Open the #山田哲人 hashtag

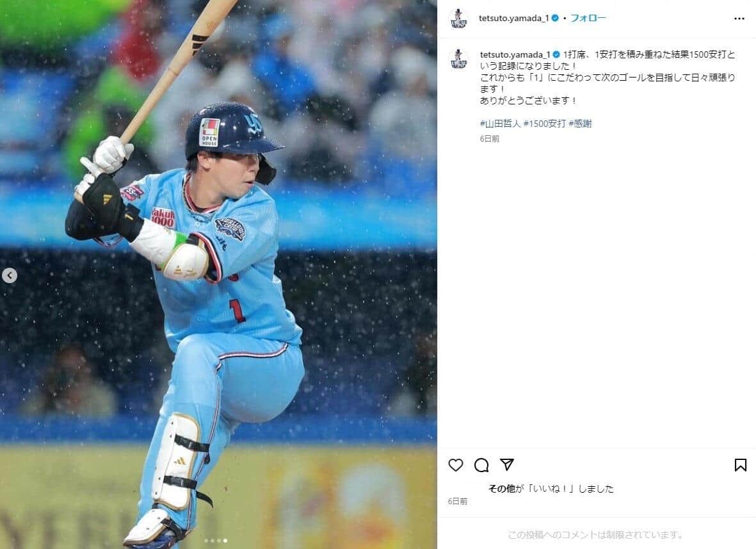(x=500, y=124)
